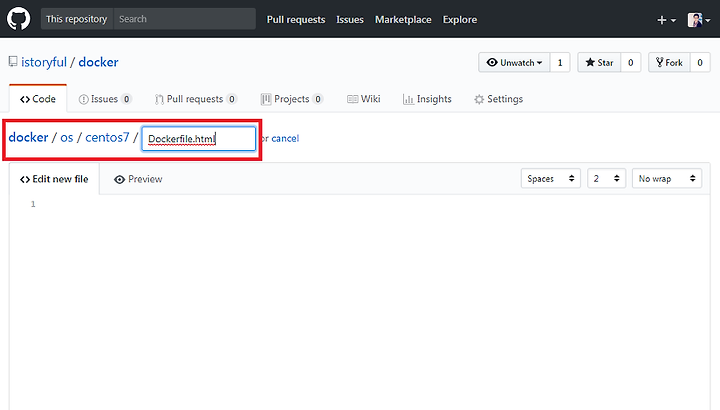Click the Dockerfile.html filename field
The image size is (720, 410).
point(199,139)
